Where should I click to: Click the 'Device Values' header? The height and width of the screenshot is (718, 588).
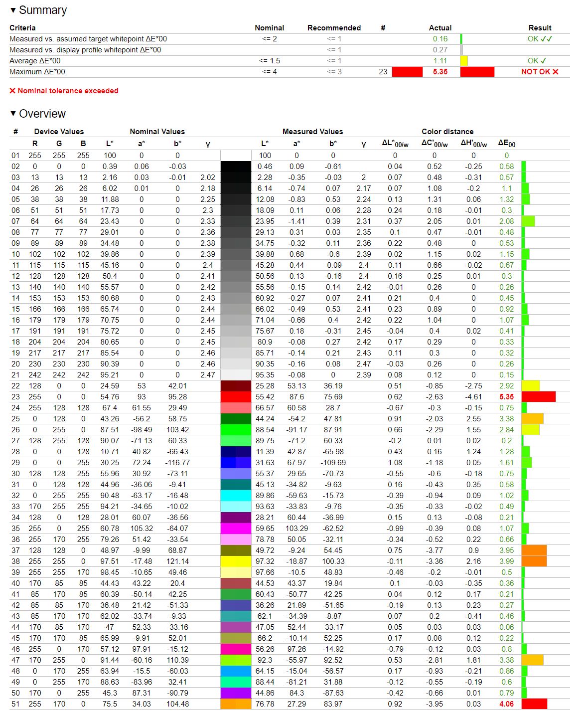[59, 132]
